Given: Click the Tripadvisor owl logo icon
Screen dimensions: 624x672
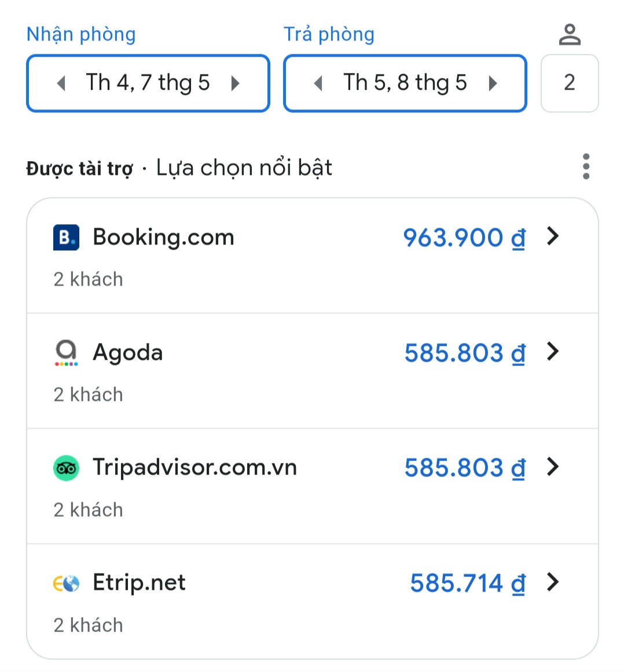Looking at the screenshot, I should [x=66, y=468].
